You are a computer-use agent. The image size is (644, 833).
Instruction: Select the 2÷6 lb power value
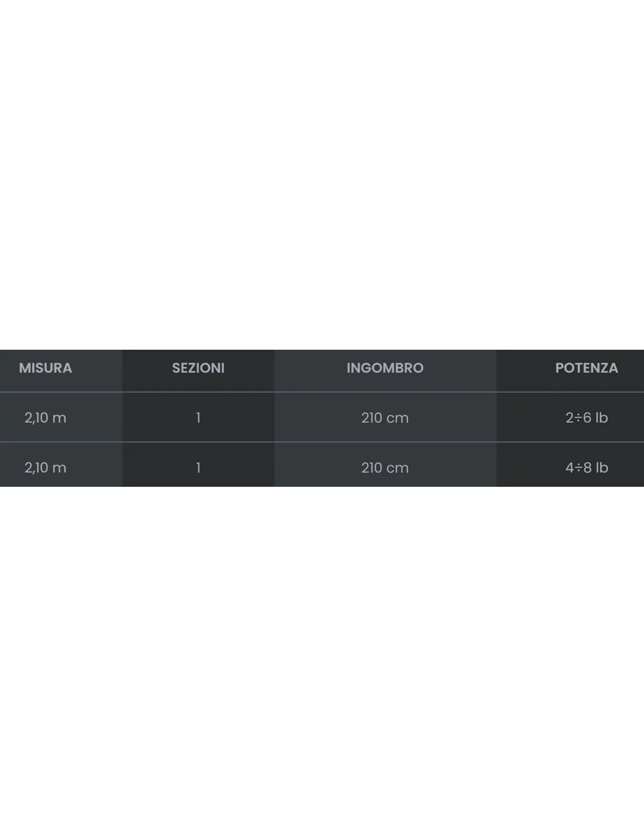point(587,418)
